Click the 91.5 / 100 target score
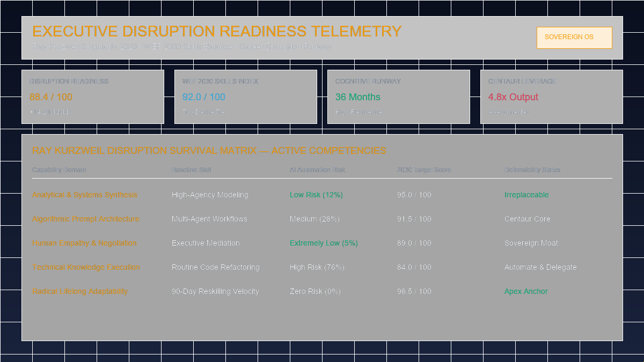The image size is (644, 362). (414, 219)
